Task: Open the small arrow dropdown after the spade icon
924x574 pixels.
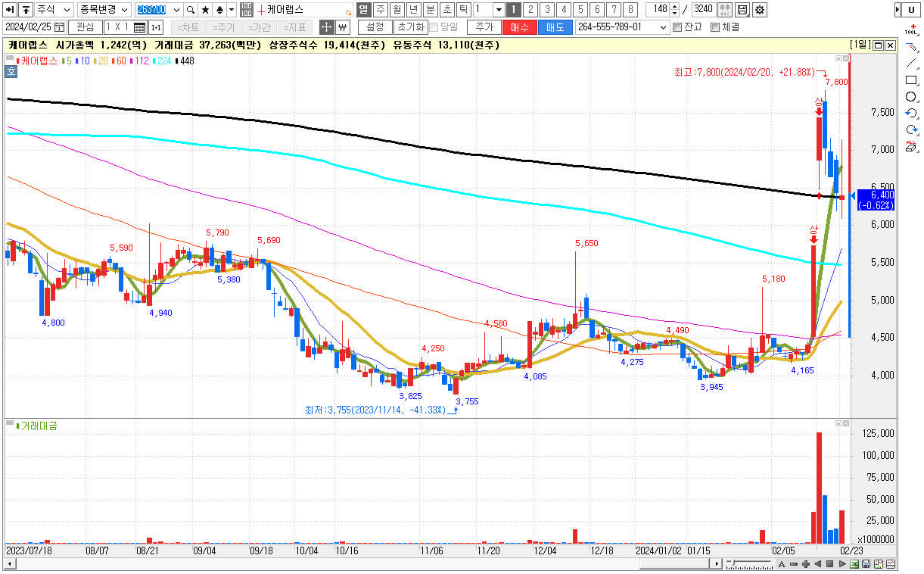Action: (x=232, y=10)
